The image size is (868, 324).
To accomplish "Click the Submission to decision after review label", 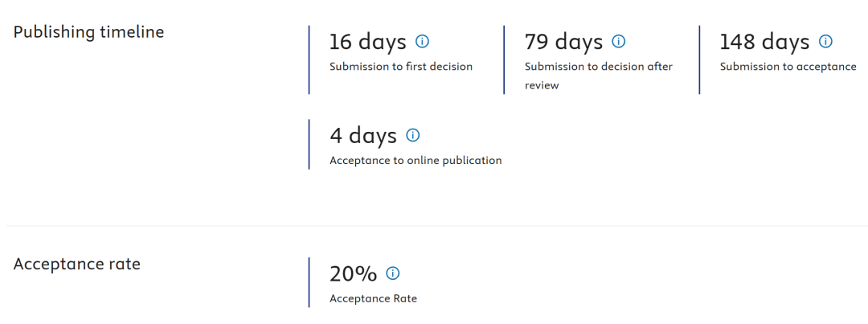I will [x=599, y=76].
